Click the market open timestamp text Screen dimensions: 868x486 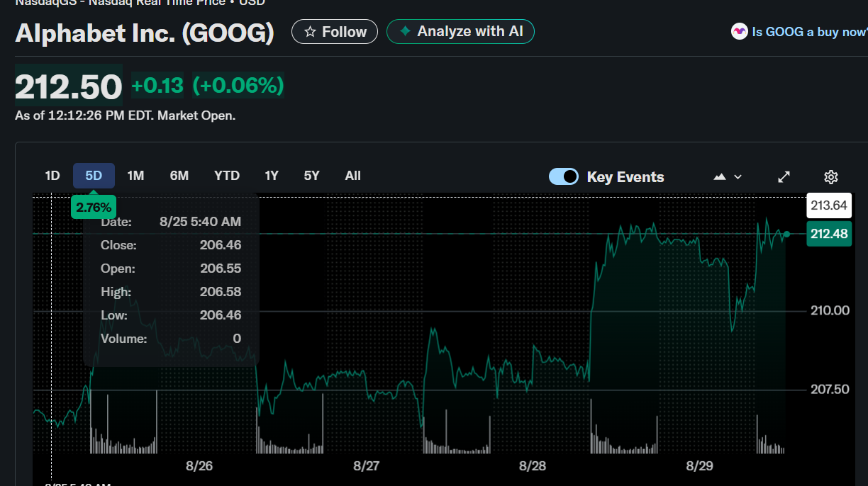[x=126, y=115]
